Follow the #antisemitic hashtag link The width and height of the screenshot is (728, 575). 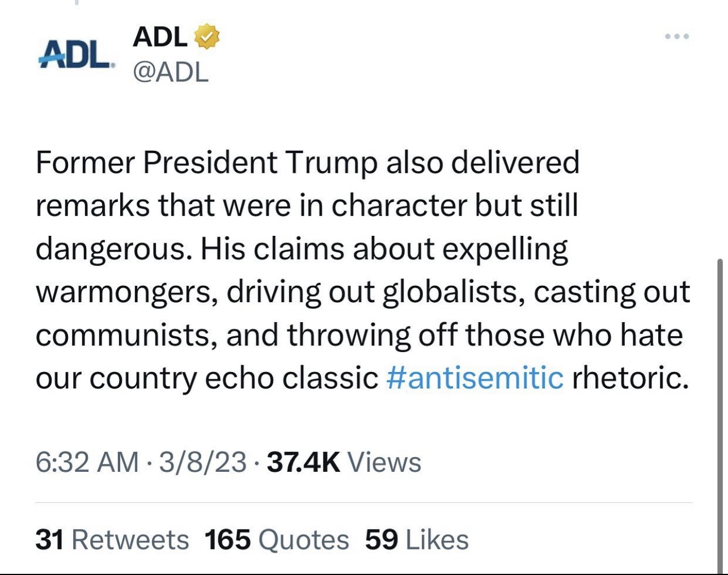tap(475, 378)
